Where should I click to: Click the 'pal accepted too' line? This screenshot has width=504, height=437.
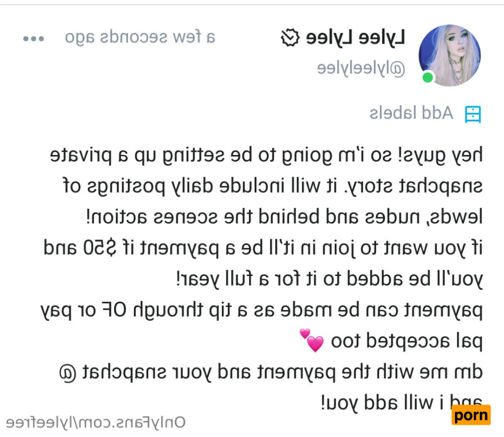tap(391, 341)
